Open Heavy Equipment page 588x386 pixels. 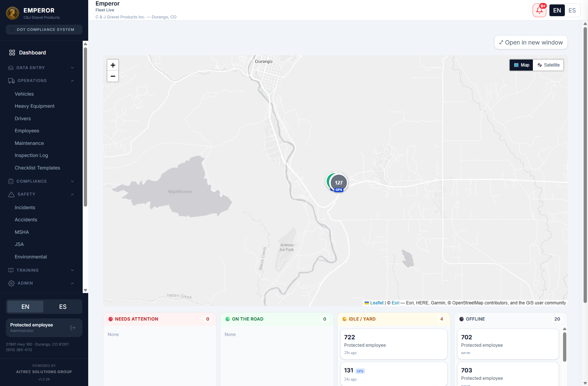click(35, 106)
